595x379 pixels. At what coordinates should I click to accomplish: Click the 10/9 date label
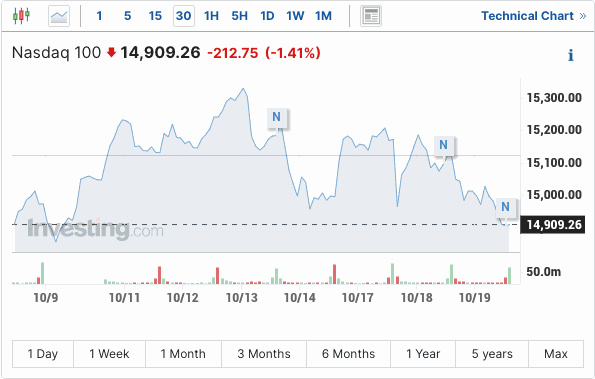coord(46,298)
